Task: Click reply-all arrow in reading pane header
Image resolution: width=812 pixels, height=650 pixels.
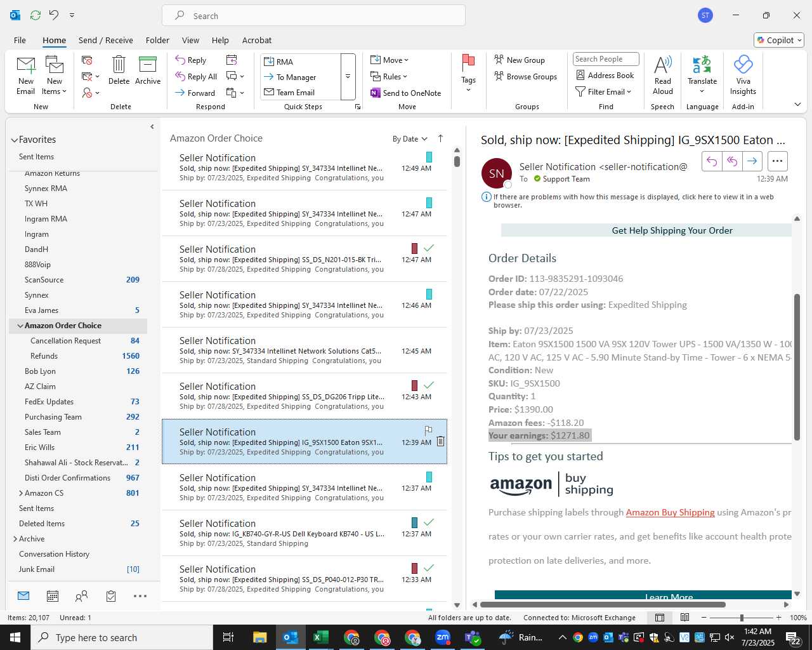Action: click(732, 161)
